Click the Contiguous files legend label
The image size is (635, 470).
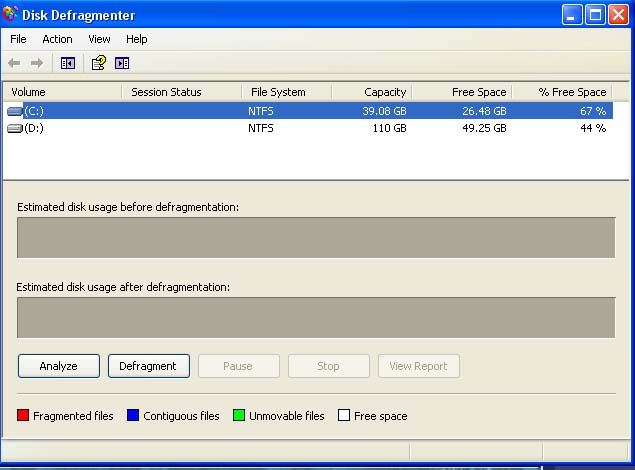(x=181, y=416)
